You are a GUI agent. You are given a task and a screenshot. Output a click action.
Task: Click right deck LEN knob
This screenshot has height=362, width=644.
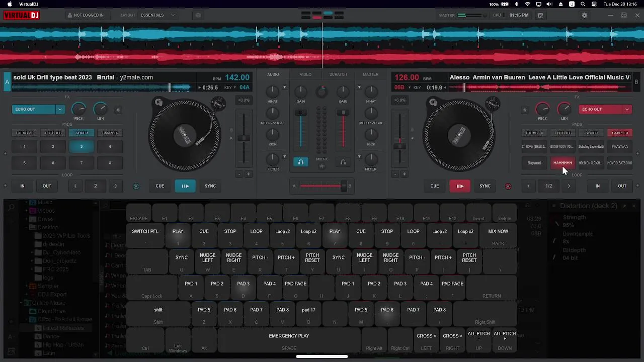tap(564, 109)
